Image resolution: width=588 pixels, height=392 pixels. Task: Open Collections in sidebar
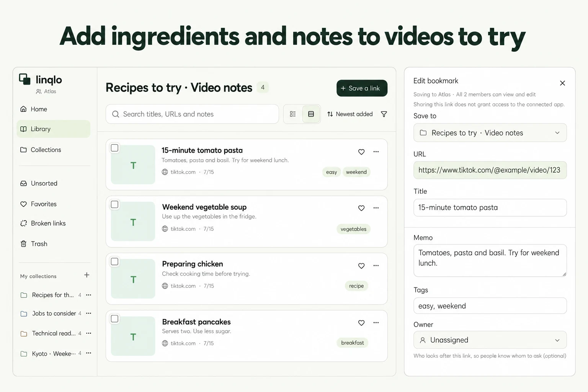(x=54, y=150)
